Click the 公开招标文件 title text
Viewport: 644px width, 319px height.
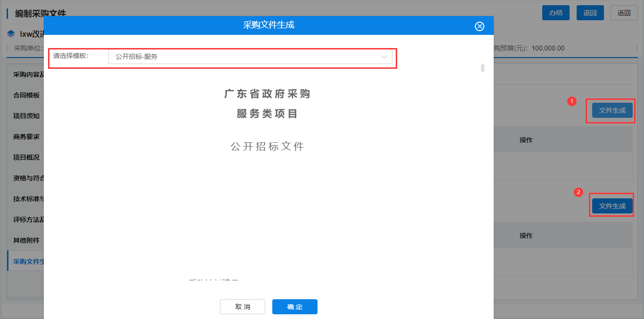click(x=267, y=146)
